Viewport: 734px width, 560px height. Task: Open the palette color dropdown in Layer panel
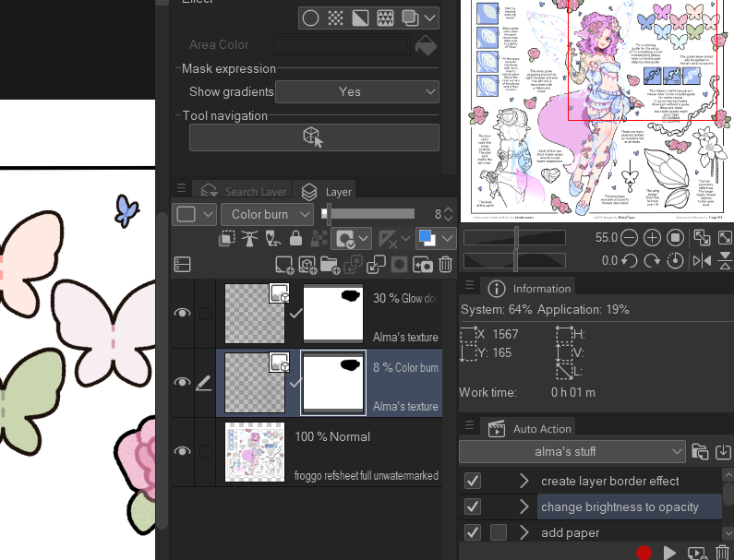point(194,214)
